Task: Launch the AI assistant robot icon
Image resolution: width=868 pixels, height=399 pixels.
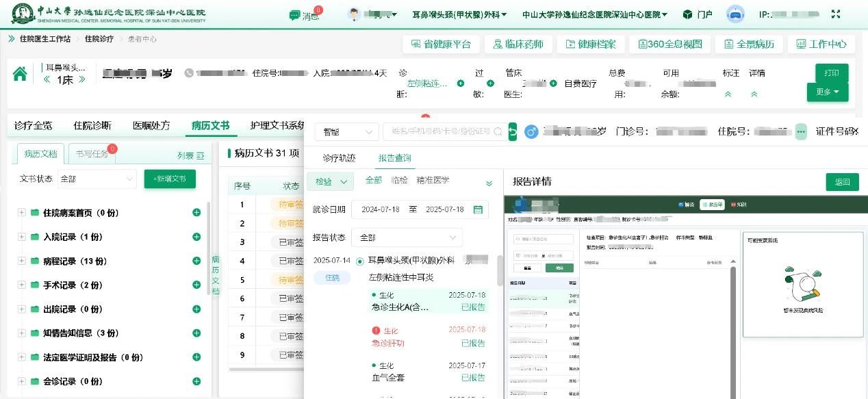Action: (x=735, y=13)
